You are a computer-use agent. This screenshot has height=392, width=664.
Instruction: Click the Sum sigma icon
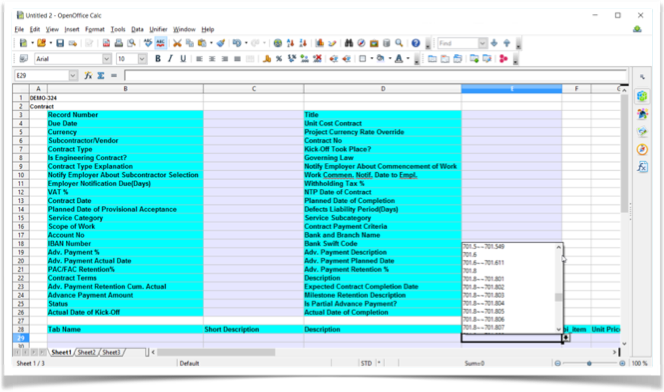click(101, 76)
